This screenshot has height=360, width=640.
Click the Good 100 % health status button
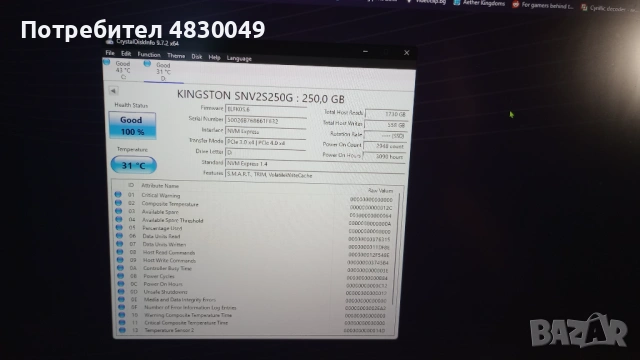[132, 126]
